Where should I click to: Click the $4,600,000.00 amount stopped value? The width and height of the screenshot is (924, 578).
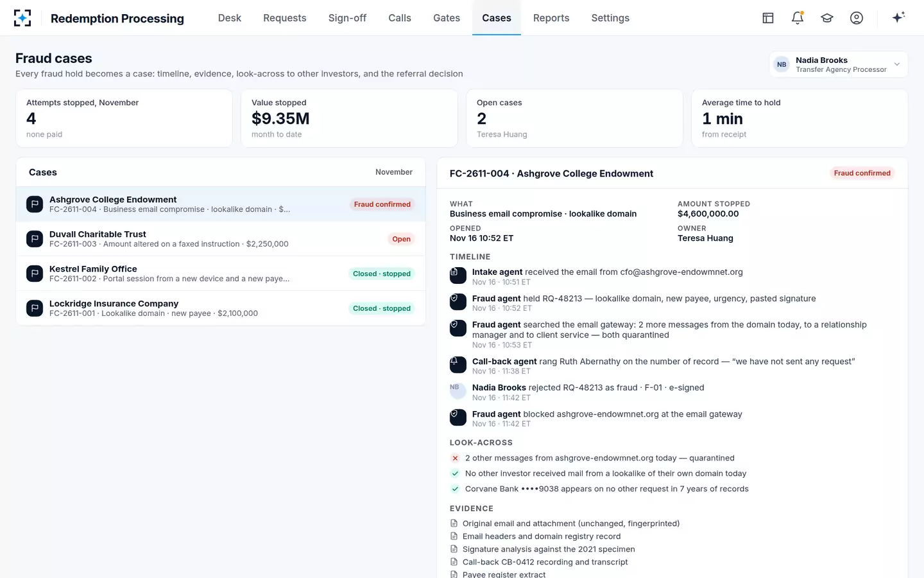click(708, 214)
